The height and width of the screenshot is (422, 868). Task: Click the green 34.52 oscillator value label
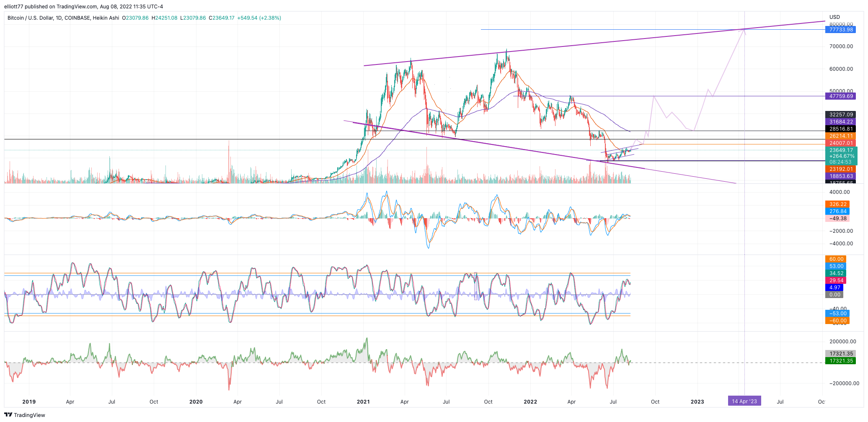836,273
